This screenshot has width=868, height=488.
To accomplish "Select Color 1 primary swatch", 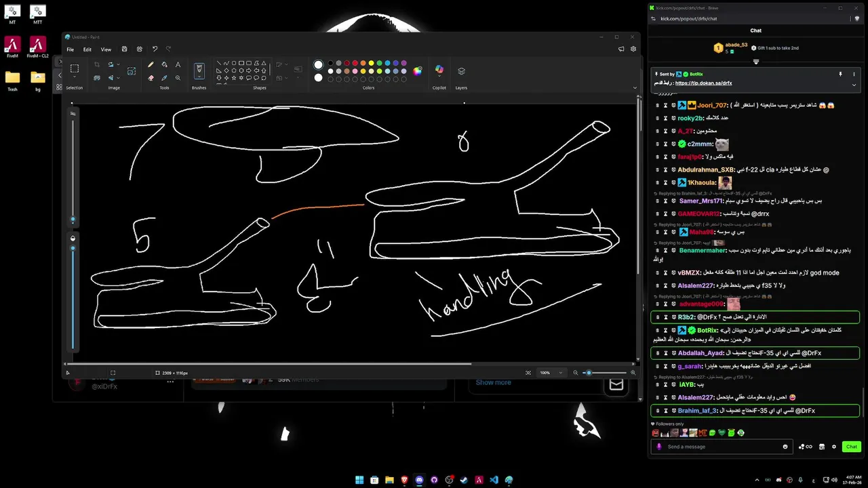I will [x=318, y=65].
